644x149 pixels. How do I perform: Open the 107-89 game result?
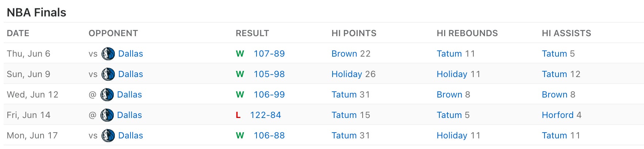coord(269,54)
